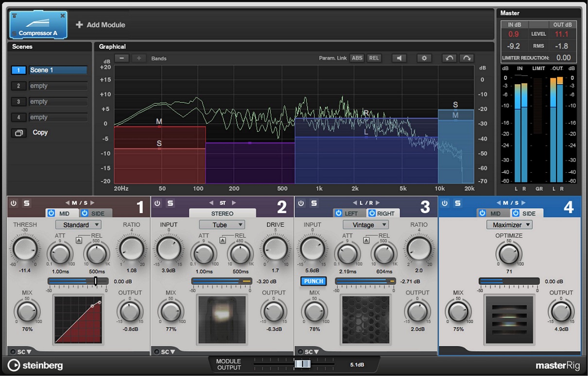Remove a band with the minus icon
This screenshot has height=376, width=588.
tap(121, 58)
